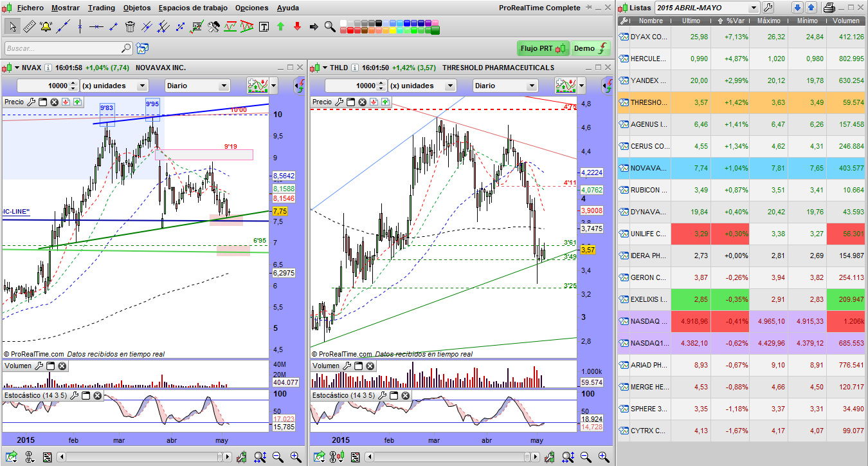This screenshot has width=868, height=466.
Task: Open the Opciones menu
Action: click(x=252, y=8)
